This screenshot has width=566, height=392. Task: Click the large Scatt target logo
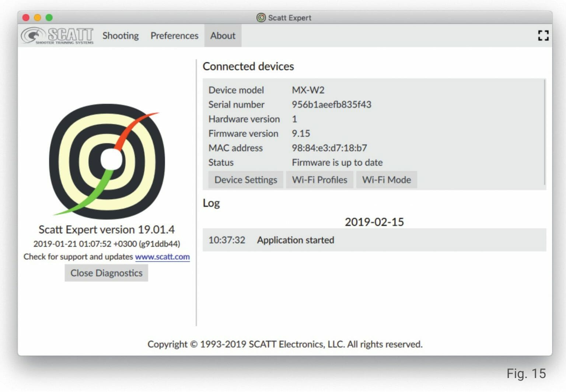(x=107, y=161)
